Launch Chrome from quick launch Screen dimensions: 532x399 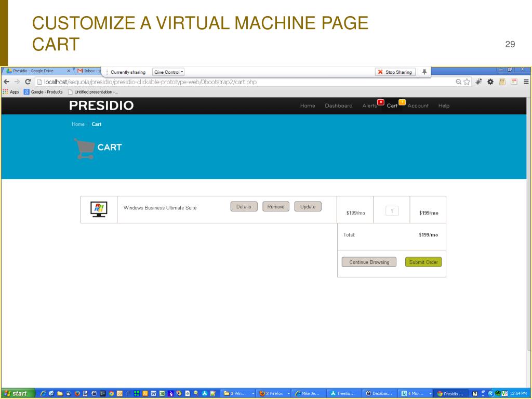[111, 394]
